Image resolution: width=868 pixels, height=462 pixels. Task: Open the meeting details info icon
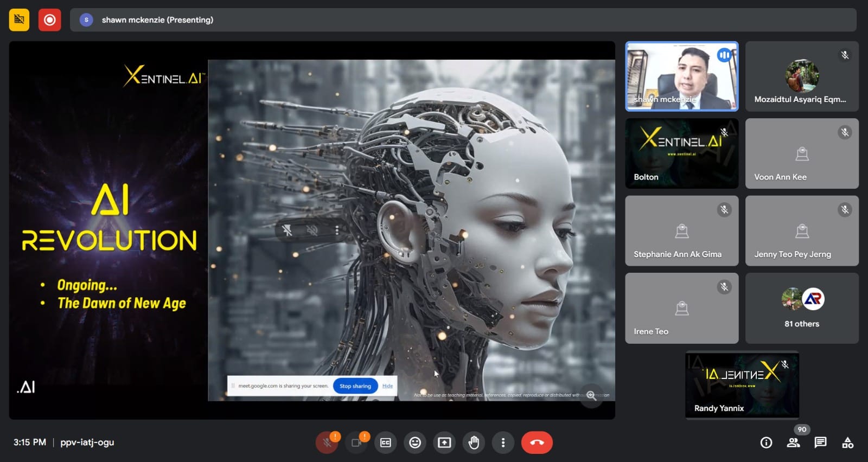(x=766, y=443)
